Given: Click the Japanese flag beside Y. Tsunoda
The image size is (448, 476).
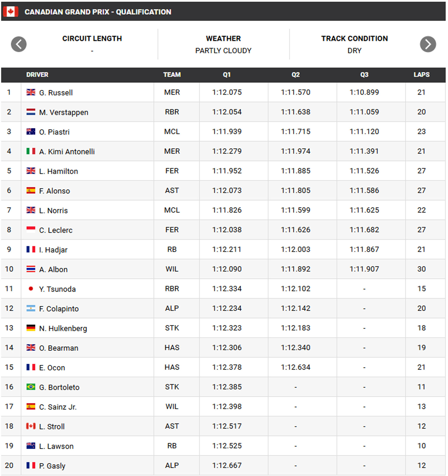Looking at the screenshot, I should click(31, 289).
